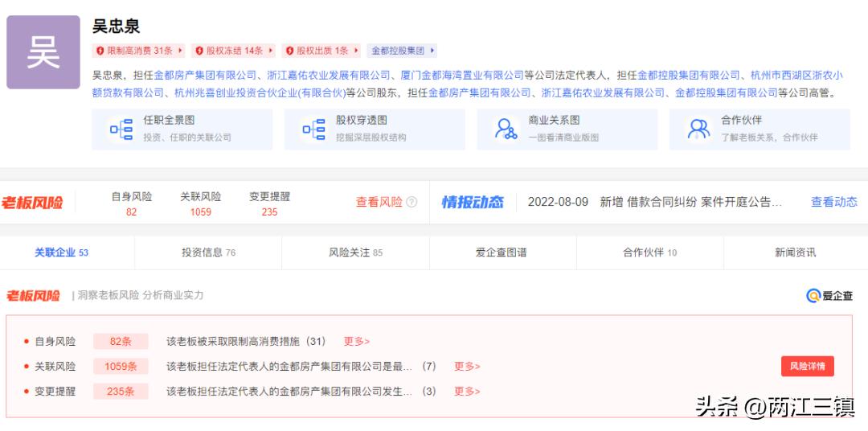Open the 股权穿透图 card title
This screenshot has height=431, width=868.
(362, 121)
